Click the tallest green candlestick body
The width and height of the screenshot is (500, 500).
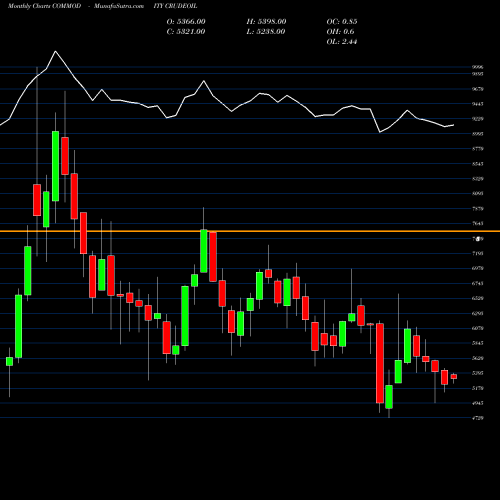tap(55, 166)
